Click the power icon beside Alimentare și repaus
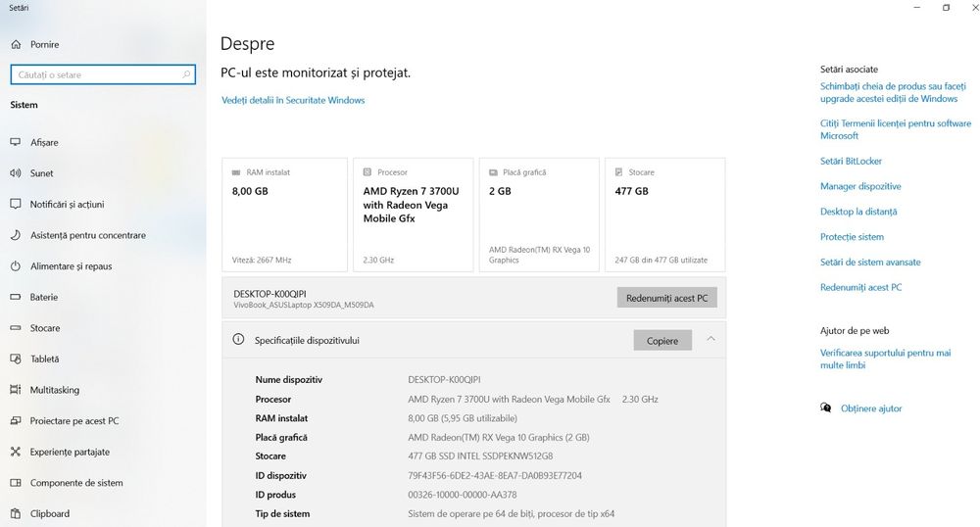This screenshot has height=527, width=980. (x=16, y=266)
